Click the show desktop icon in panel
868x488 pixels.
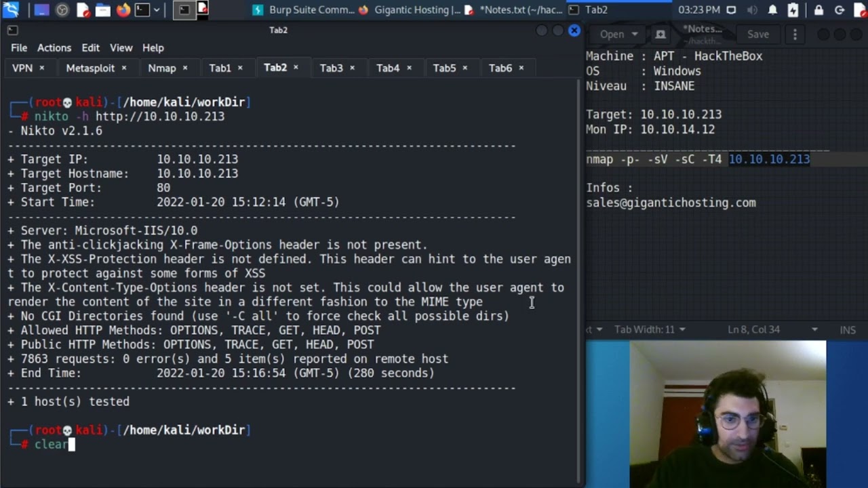41,10
